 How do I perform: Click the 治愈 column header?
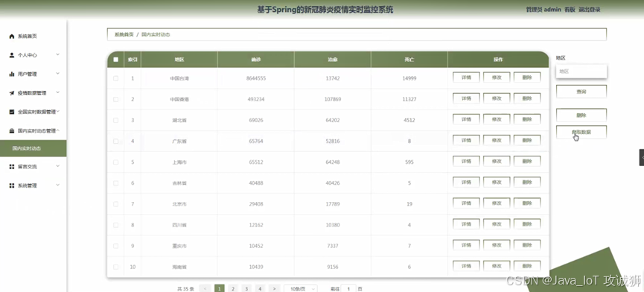pyautogui.click(x=333, y=60)
